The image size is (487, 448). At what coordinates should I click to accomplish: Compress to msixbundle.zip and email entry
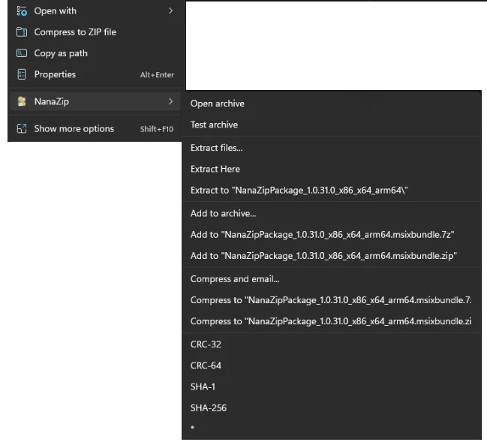(x=332, y=321)
